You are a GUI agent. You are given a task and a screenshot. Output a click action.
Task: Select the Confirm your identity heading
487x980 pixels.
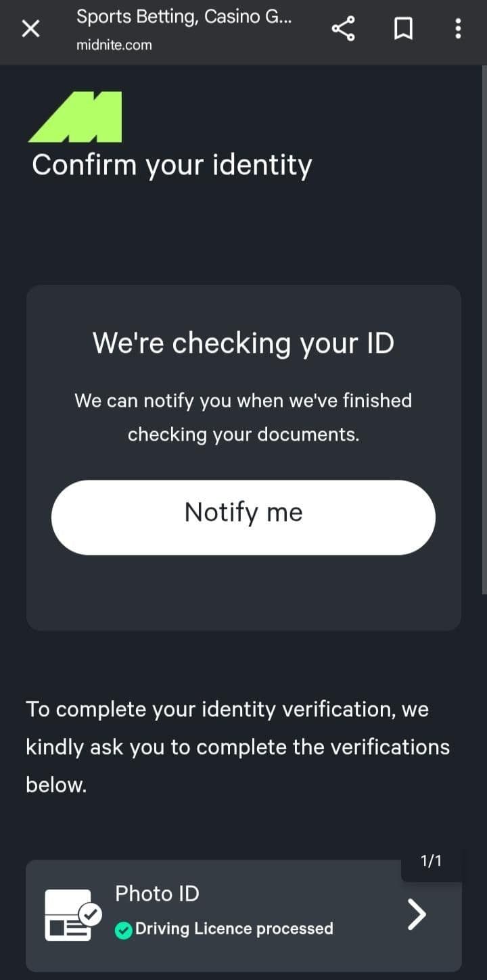(172, 166)
